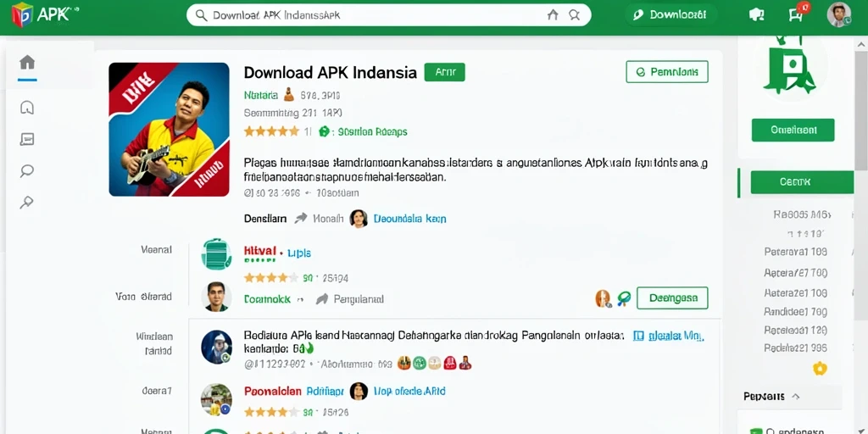868x434 pixels.
Task: Click the share arrow next to Denslarn
Action: [301, 218]
